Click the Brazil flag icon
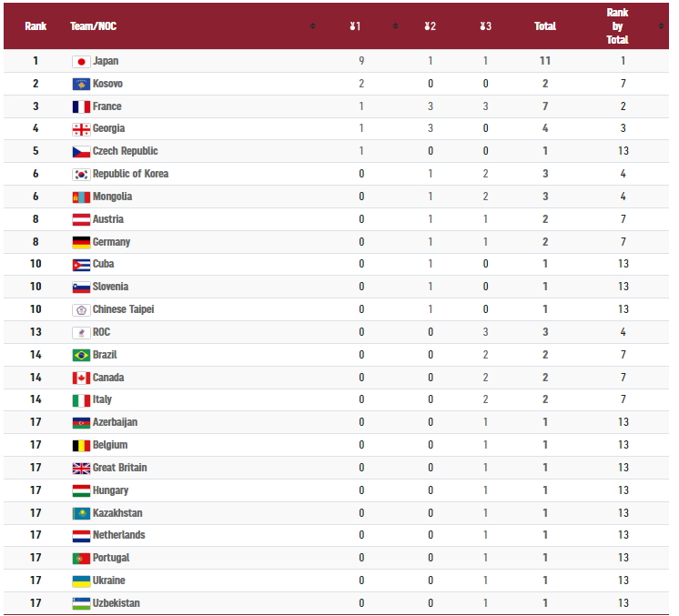 (81, 355)
